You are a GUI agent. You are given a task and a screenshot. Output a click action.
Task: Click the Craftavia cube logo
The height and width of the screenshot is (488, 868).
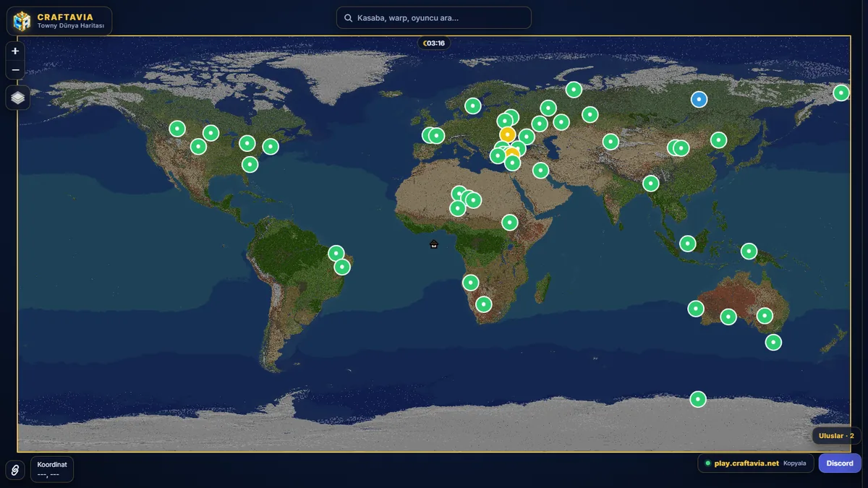(22, 21)
